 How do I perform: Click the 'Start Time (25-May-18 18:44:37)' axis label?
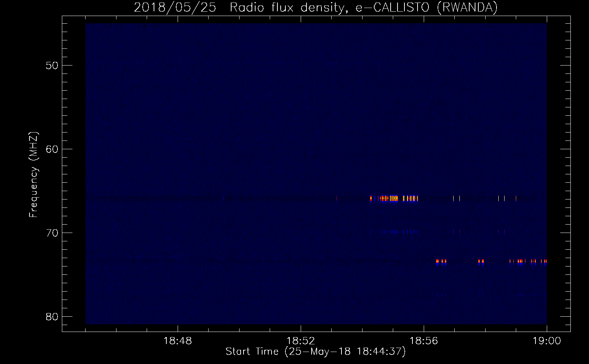pyautogui.click(x=316, y=352)
